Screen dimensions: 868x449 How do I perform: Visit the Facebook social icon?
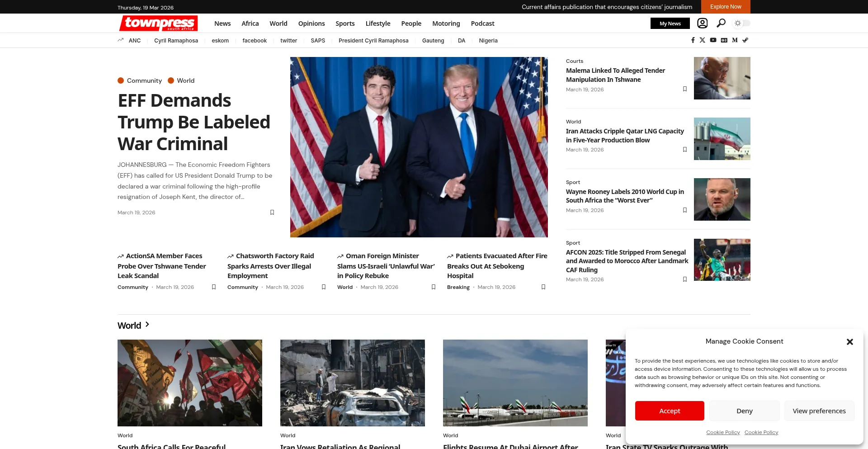point(693,40)
